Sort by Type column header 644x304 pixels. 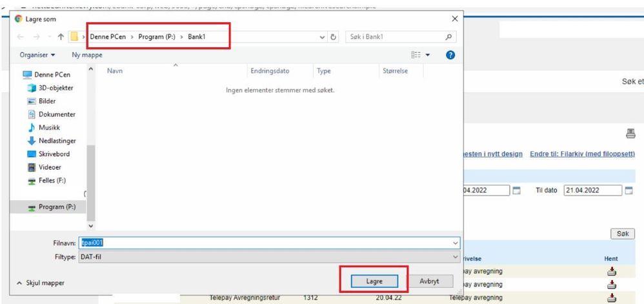pos(324,70)
